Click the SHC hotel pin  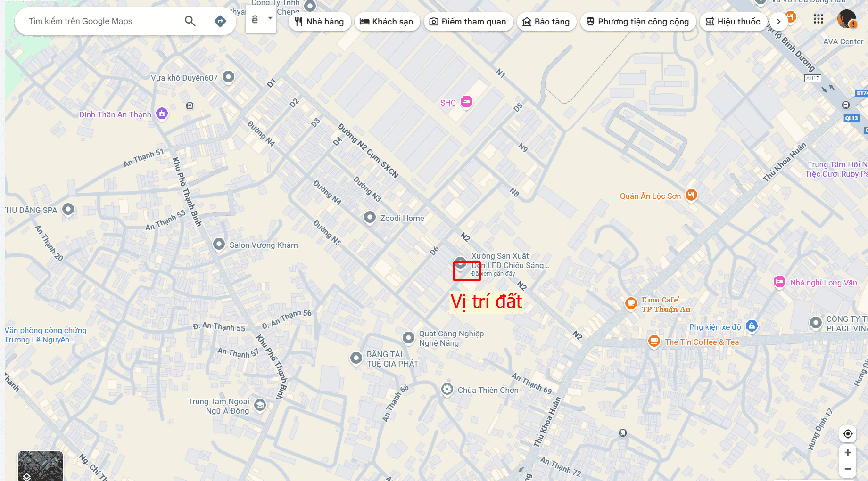click(466, 102)
